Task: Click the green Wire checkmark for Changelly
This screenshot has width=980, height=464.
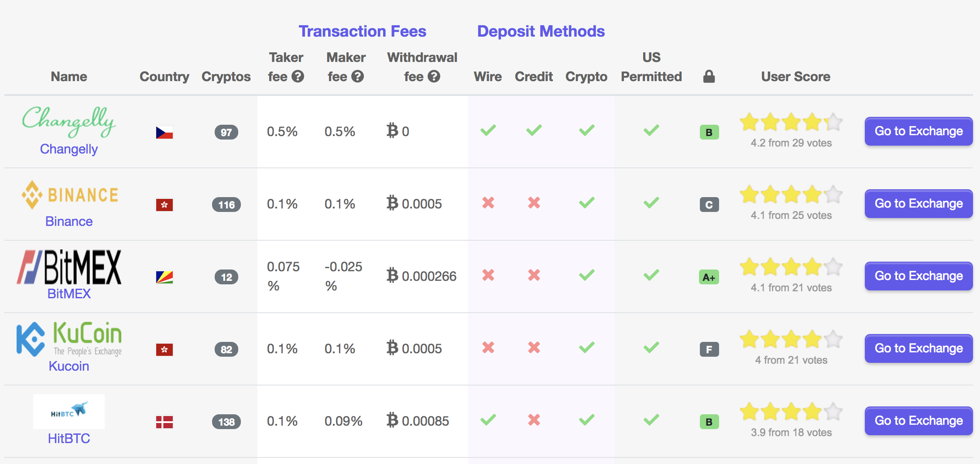Action: 488,130
